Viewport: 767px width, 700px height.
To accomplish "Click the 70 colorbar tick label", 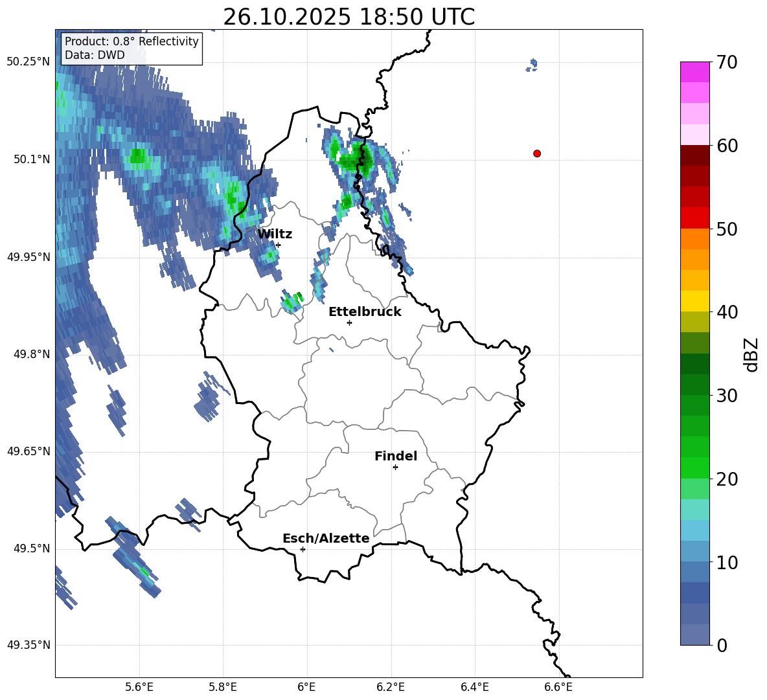I will click(726, 63).
